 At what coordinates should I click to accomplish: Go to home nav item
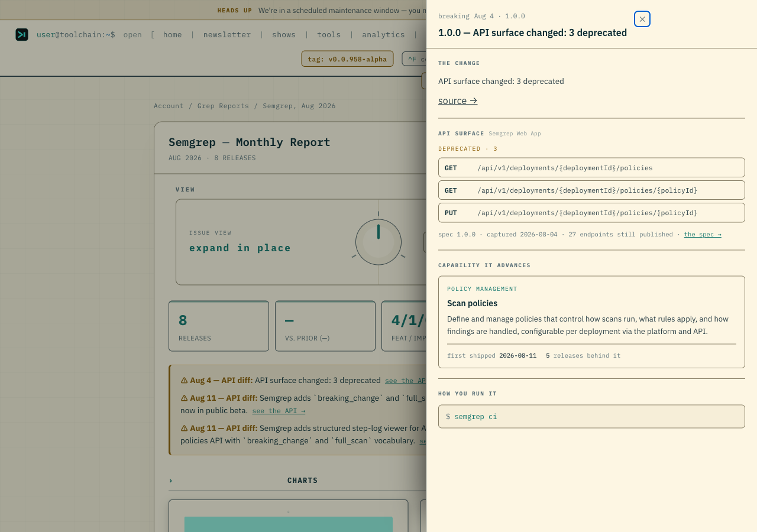172,34
